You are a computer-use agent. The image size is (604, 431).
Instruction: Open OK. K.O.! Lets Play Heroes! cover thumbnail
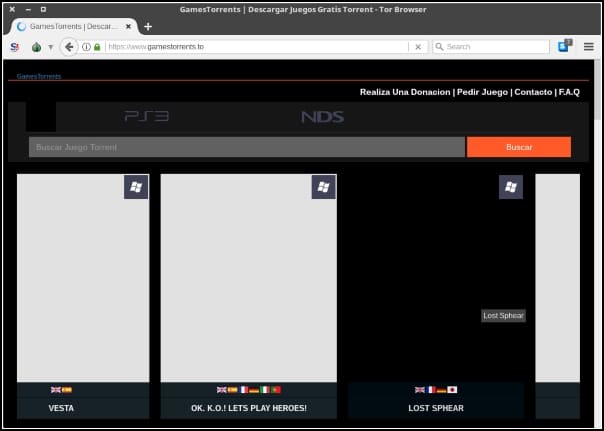[248, 278]
